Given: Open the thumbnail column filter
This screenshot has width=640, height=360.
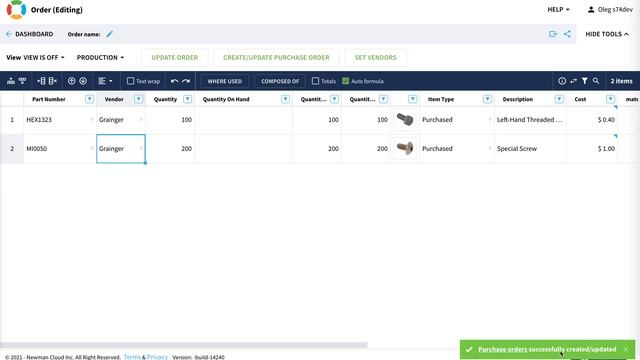Looking at the screenshot, I should pos(413,99).
